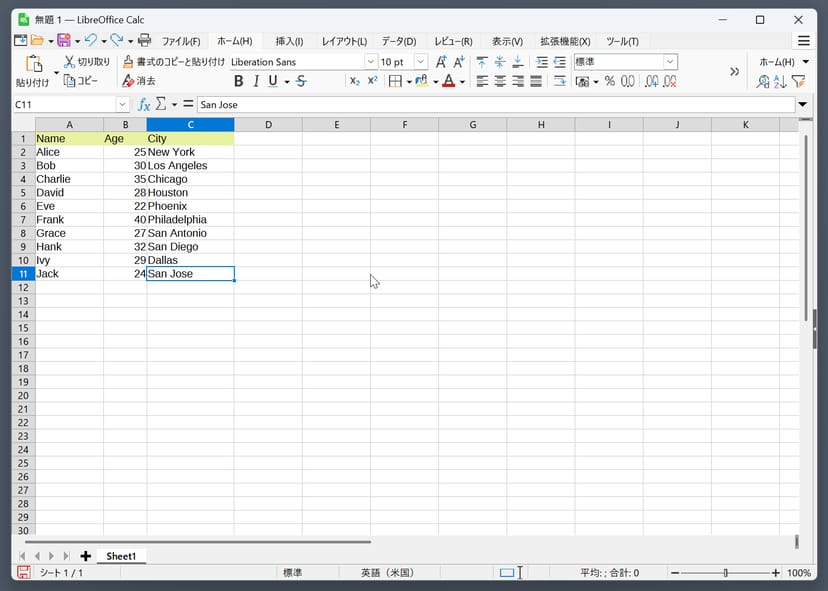Screen dimensions: 828x591
Task: Open the 10 pt font size dropdown
Action: [421, 62]
